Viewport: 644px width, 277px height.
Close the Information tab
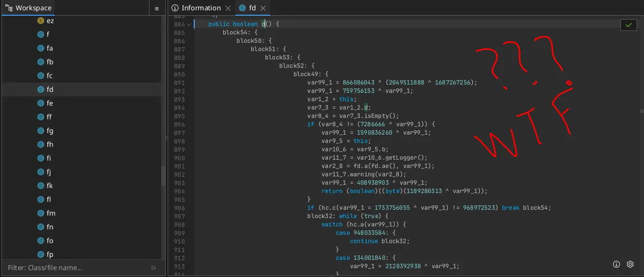(228, 8)
